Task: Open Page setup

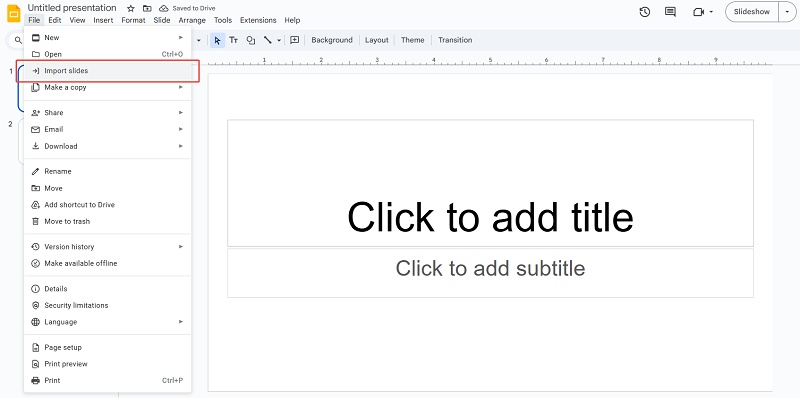Action: coord(107,347)
